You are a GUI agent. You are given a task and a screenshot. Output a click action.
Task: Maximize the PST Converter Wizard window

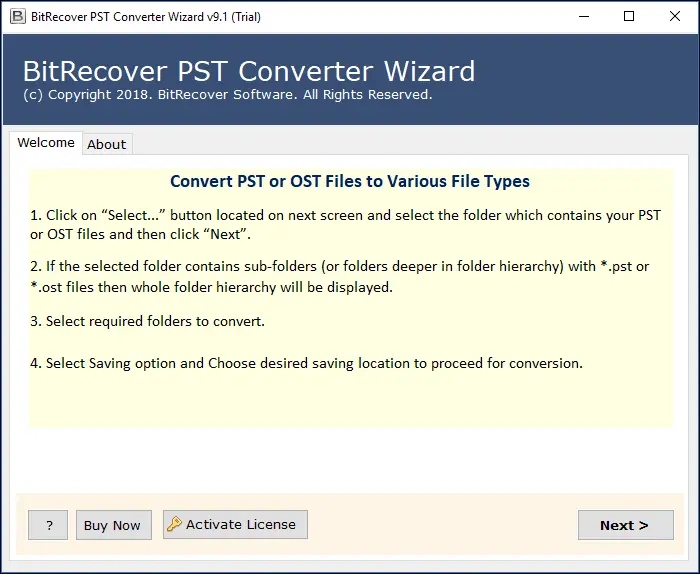[x=629, y=16]
